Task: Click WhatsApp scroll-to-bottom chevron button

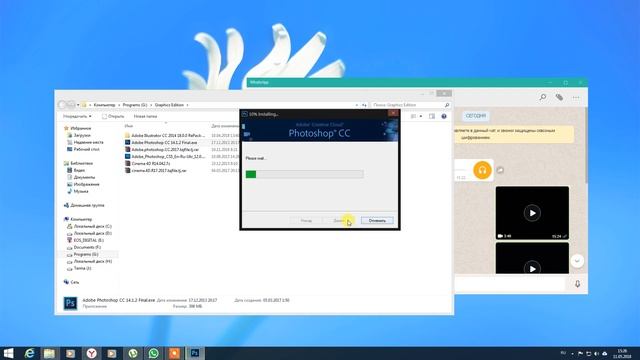Action: (577, 261)
